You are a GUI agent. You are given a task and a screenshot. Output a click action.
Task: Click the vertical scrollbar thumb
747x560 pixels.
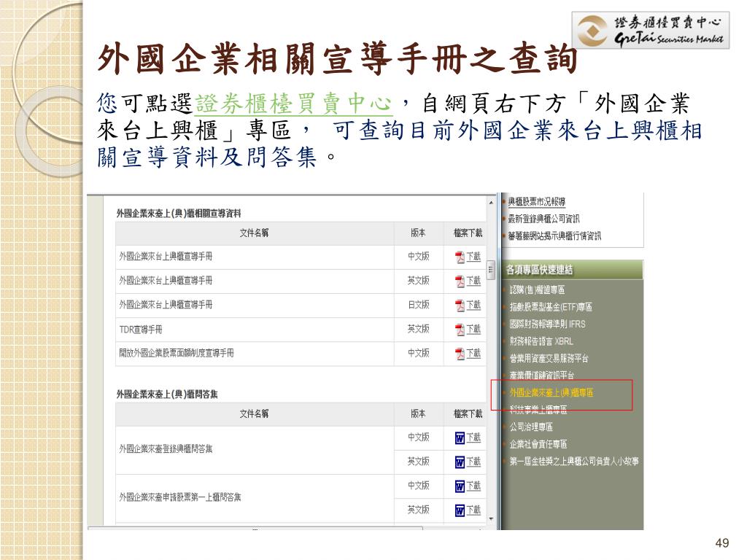pos(491,270)
